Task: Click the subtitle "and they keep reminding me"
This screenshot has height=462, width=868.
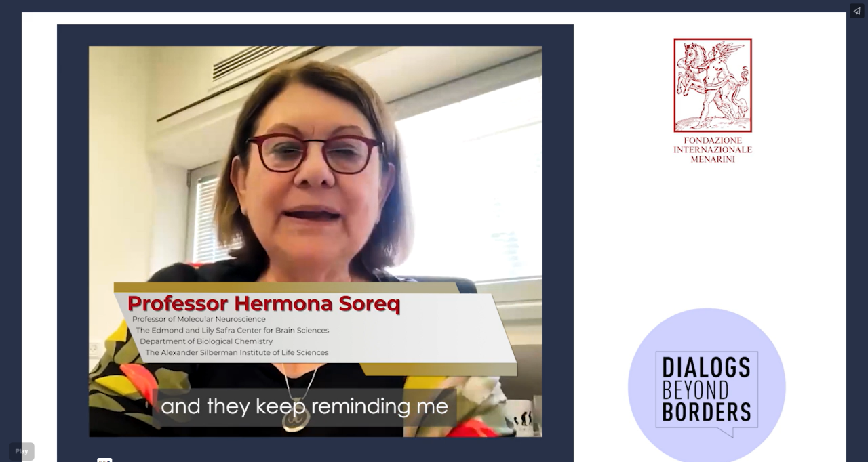Action: pyautogui.click(x=304, y=406)
